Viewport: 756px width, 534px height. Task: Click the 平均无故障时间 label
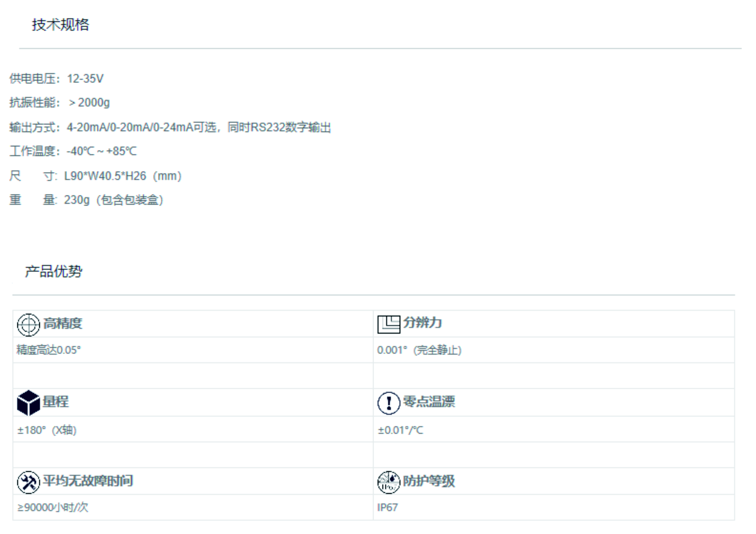coord(88,480)
